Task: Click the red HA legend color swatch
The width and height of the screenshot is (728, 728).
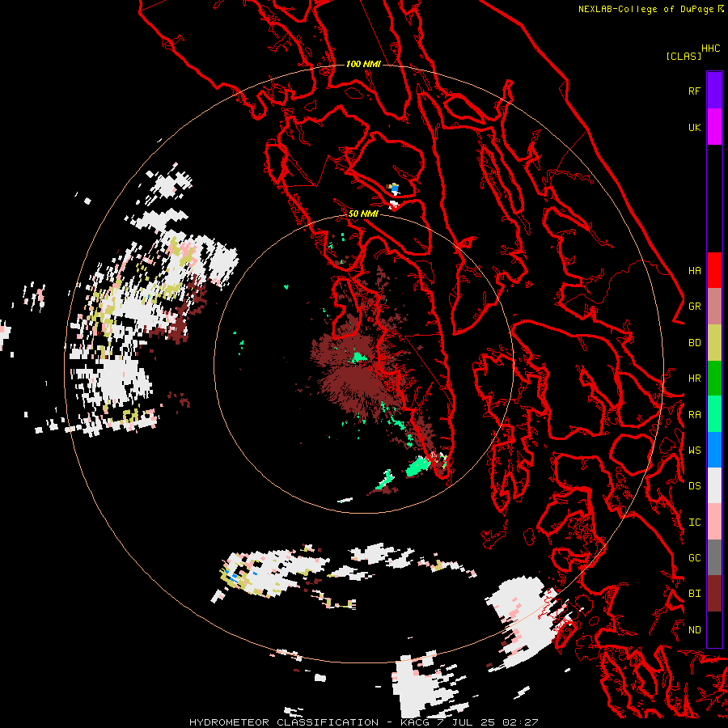Action: (x=714, y=270)
